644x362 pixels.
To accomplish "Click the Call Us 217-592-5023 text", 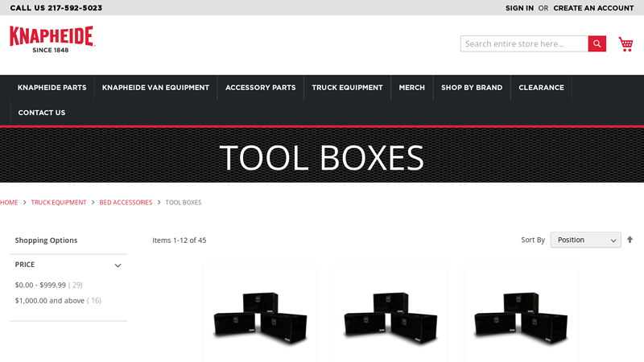I will (56, 8).
